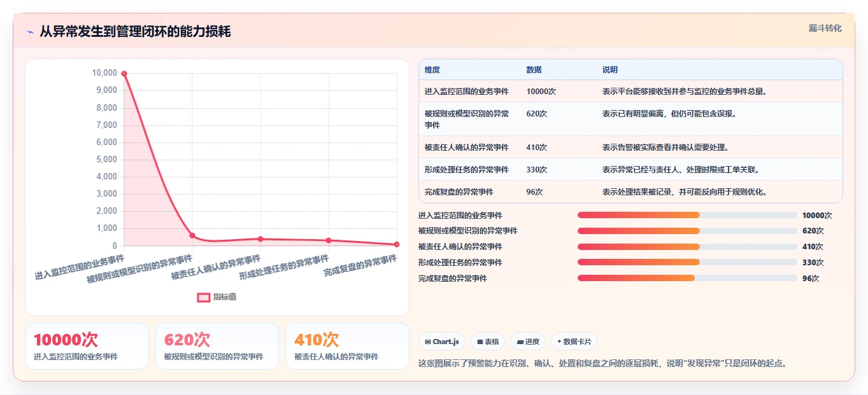Click the 表格 chip
Image resolution: width=868 pixels, height=395 pixels.
(x=488, y=342)
